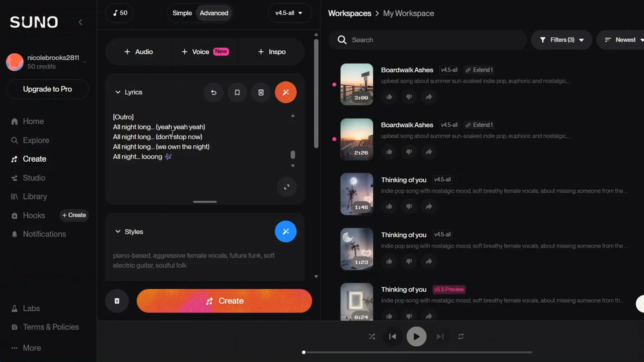644x362 pixels.
Task: Open nicolebrooks2811 account menu
Action: (x=47, y=62)
